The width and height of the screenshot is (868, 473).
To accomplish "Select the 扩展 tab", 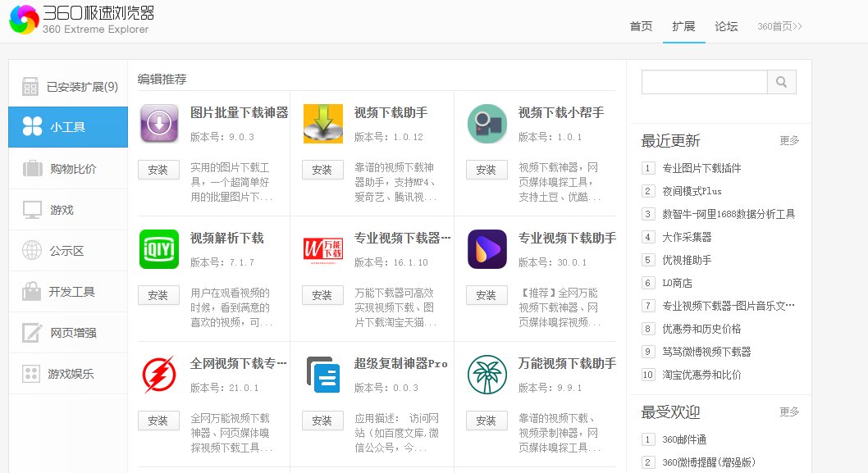I will pyautogui.click(x=683, y=26).
